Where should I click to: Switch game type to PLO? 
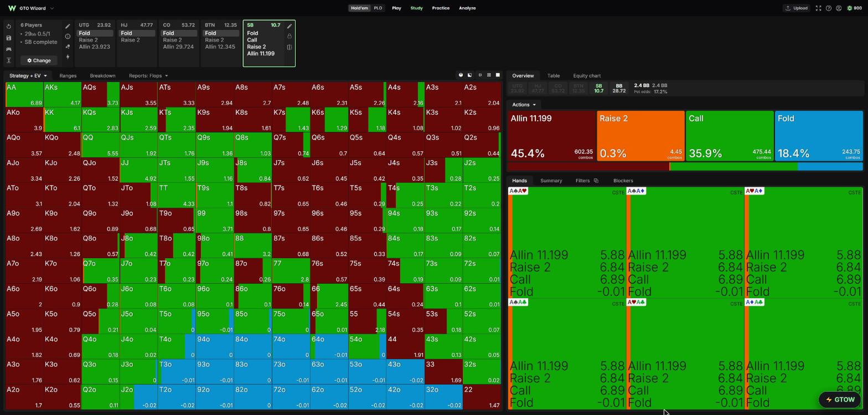[x=378, y=8]
